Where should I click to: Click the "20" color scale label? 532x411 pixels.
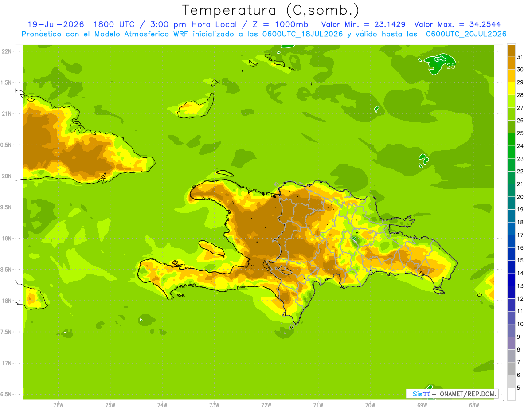(x=520, y=197)
